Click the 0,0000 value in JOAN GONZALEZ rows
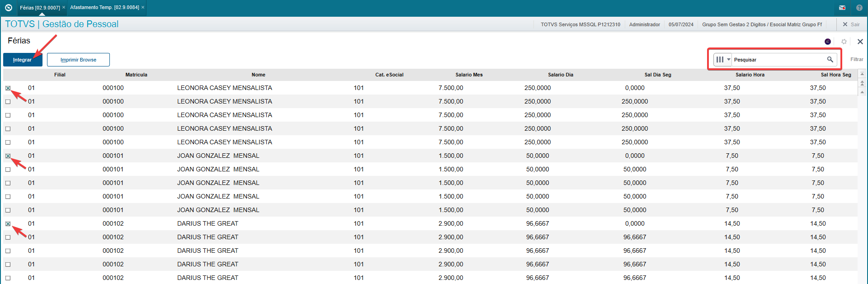 (x=635, y=156)
